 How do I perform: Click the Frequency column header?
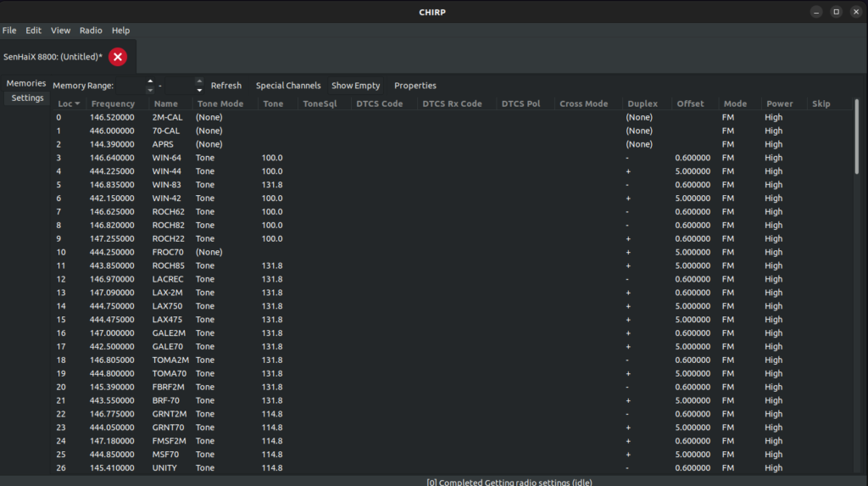pyautogui.click(x=113, y=104)
